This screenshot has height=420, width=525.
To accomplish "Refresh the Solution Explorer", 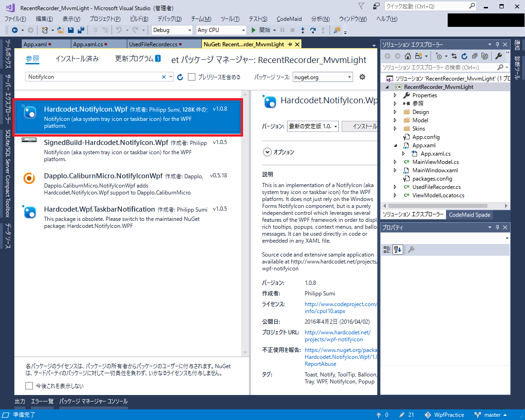I will click(464, 56).
